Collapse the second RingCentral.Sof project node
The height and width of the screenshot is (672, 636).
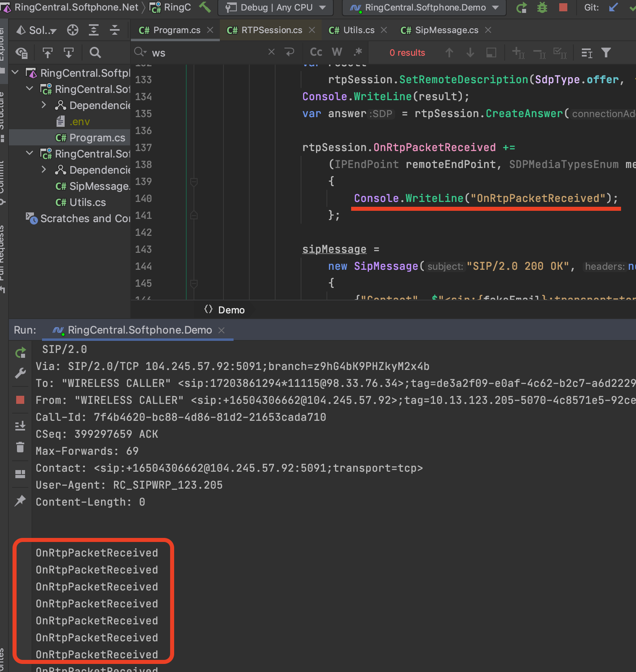click(x=29, y=153)
